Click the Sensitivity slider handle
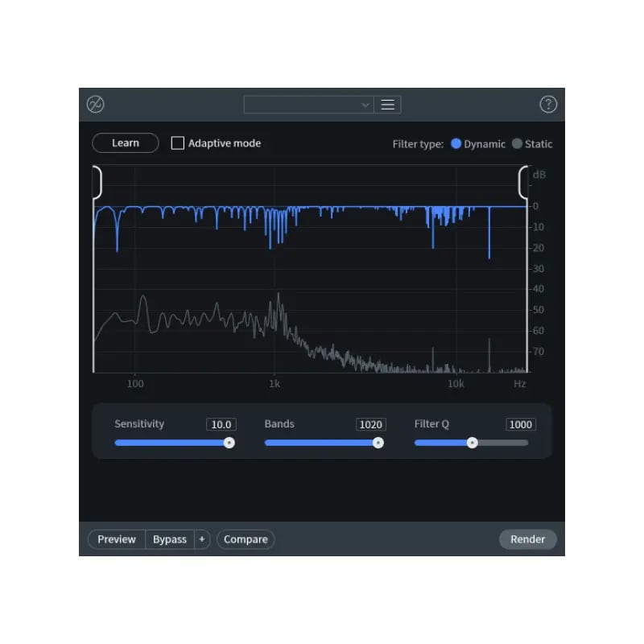Viewport: 644px width, 644px height. click(229, 443)
